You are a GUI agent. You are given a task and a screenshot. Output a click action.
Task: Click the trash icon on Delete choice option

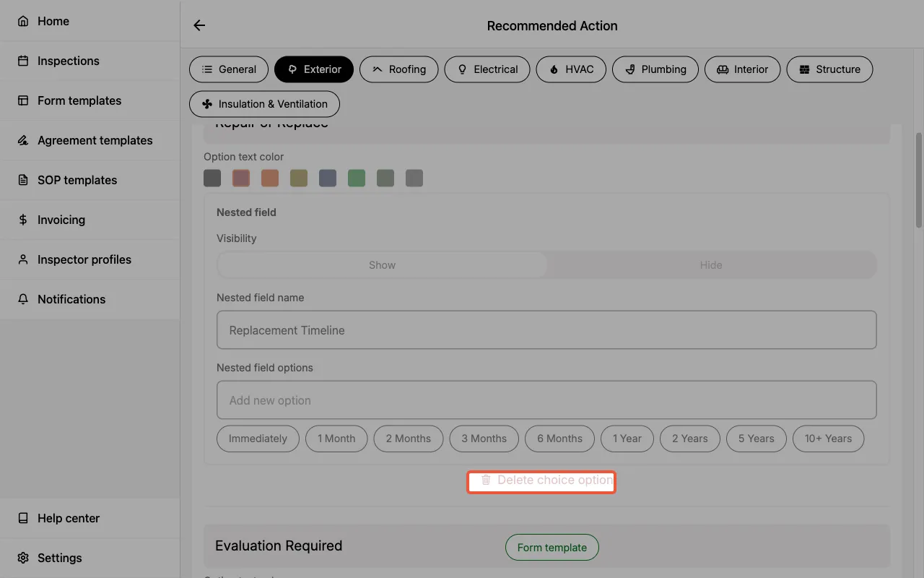pyautogui.click(x=486, y=480)
